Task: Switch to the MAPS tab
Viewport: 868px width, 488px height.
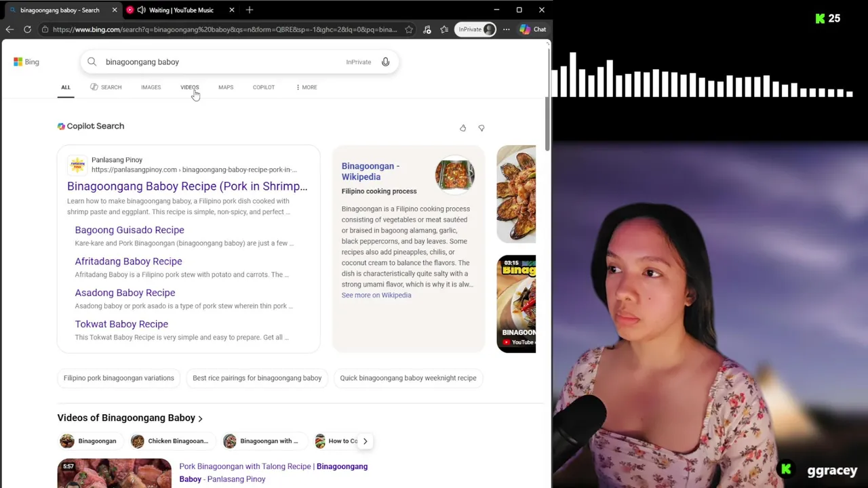Action: (x=226, y=87)
